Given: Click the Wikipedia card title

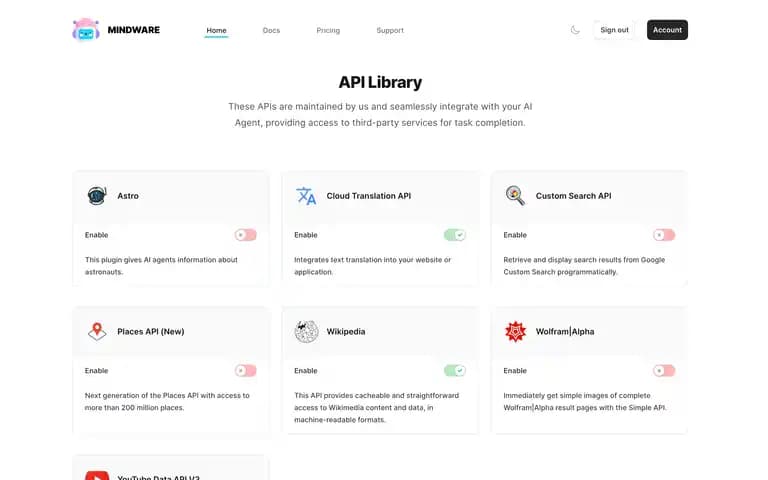Looking at the screenshot, I should pyautogui.click(x=346, y=332).
